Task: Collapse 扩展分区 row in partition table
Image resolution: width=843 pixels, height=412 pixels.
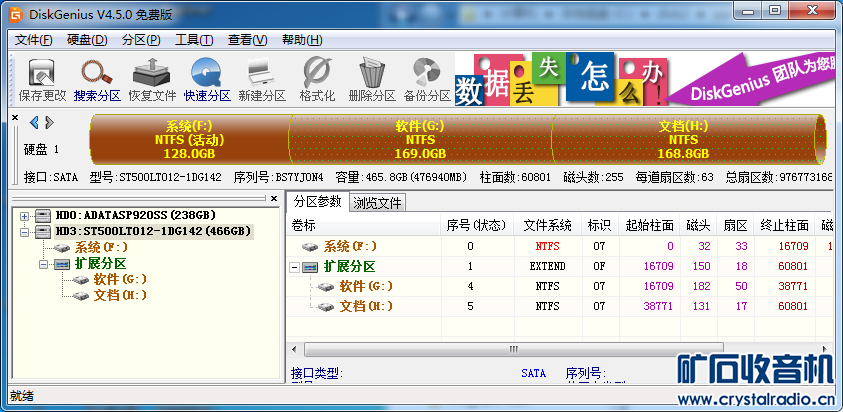Action: tap(294, 267)
